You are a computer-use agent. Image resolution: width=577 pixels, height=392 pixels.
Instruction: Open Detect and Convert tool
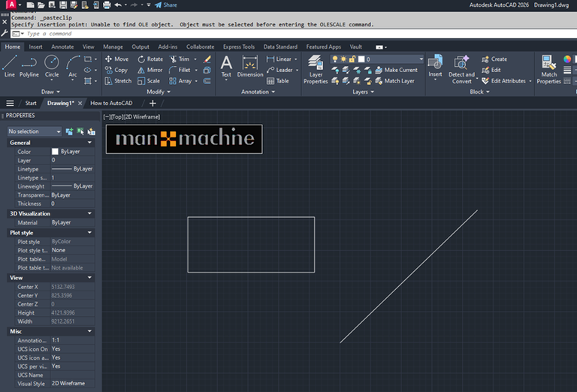tap(461, 70)
